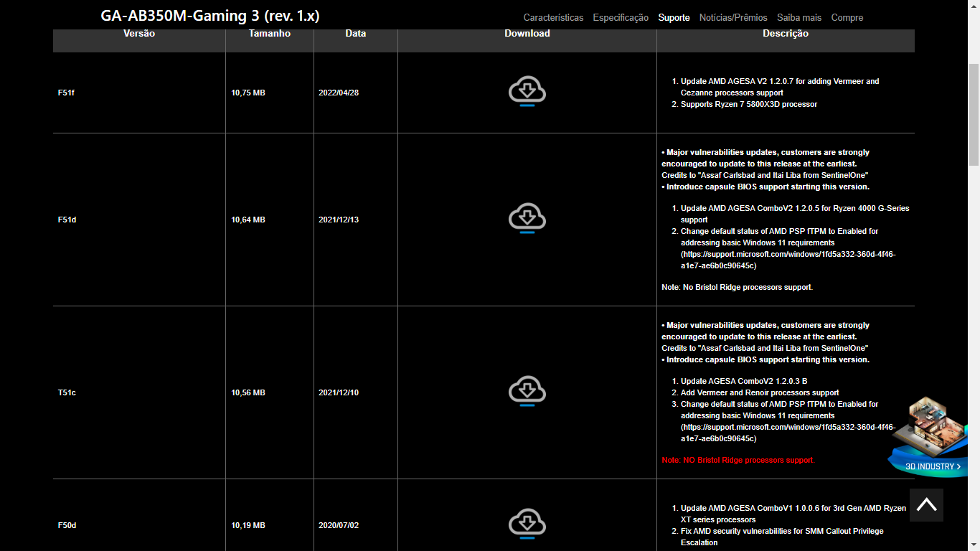
Task: Click the page vertical scrollbar thumb
Action: (x=974, y=115)
